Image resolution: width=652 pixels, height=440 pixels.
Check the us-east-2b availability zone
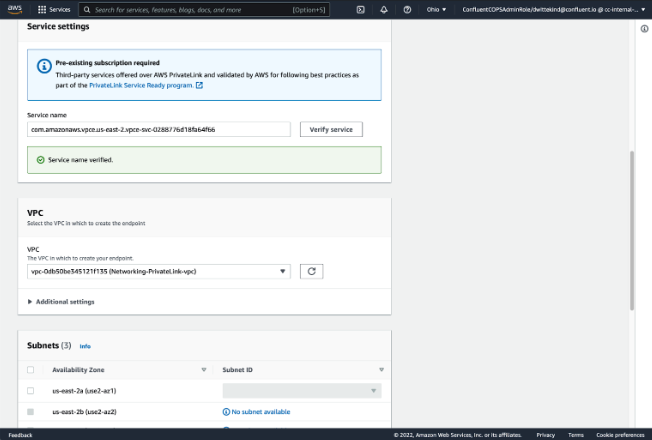(30, 412)
